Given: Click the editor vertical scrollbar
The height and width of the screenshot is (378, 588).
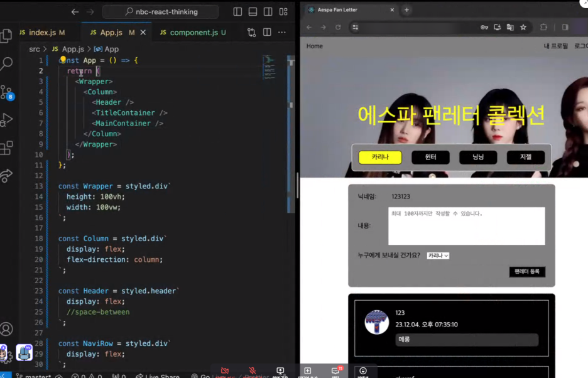Looking at the screenshot, I should click(291, 134).
